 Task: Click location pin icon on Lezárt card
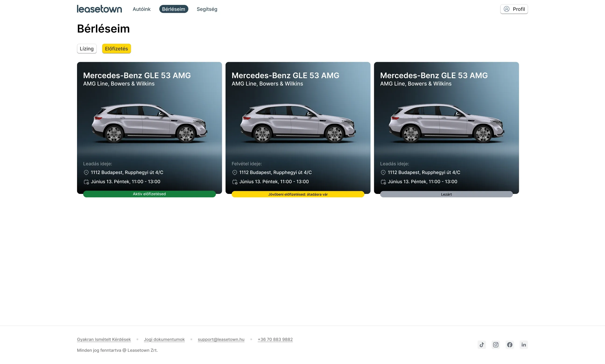tap(383, 172)
